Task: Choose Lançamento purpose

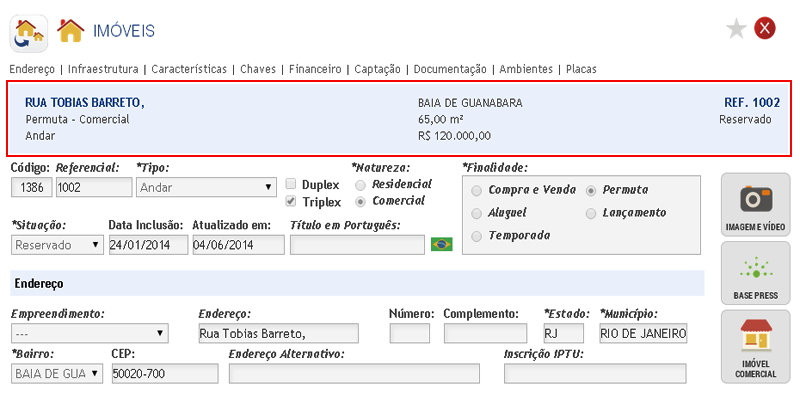Action: click(591, 213)
